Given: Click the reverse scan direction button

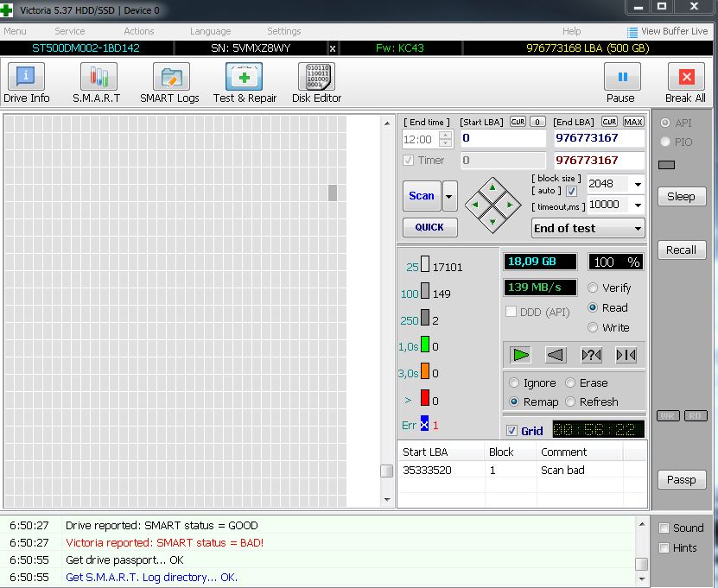Looking at the screenshot, I should (556, 355).
